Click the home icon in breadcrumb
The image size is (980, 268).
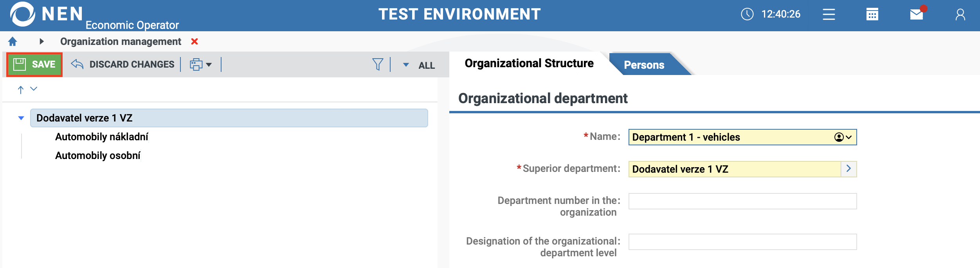[13, 41]
